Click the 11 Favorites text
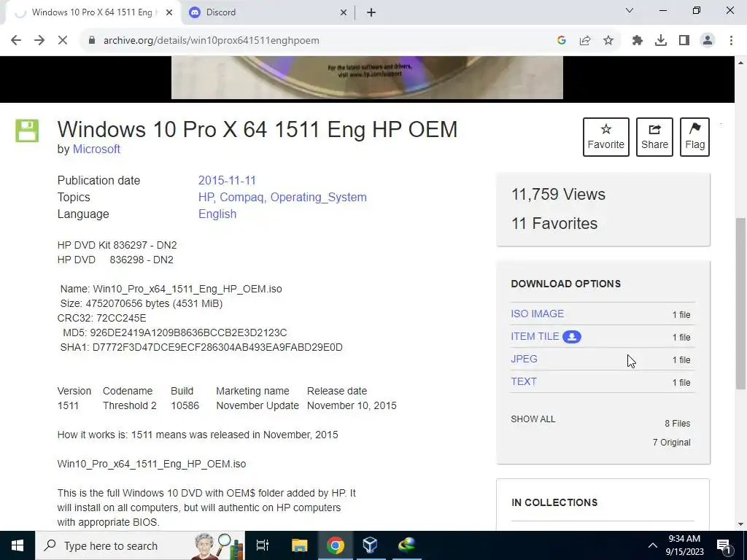Screen dimensions: 747x560 [x=554, y=223]
